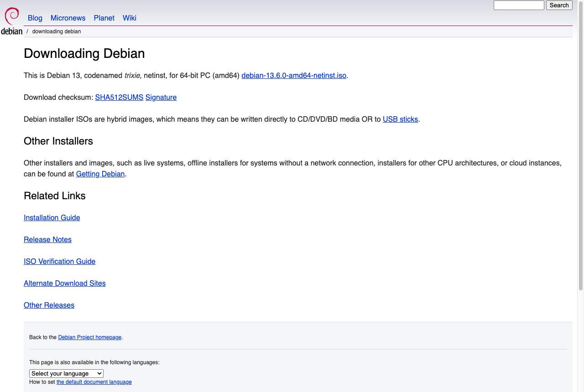Image resolution: width=584 pixels, height=392 pixels.
Task: Open the SHA512SUMS checksum link
Action: pyautogui.click(x=119, y=97)
